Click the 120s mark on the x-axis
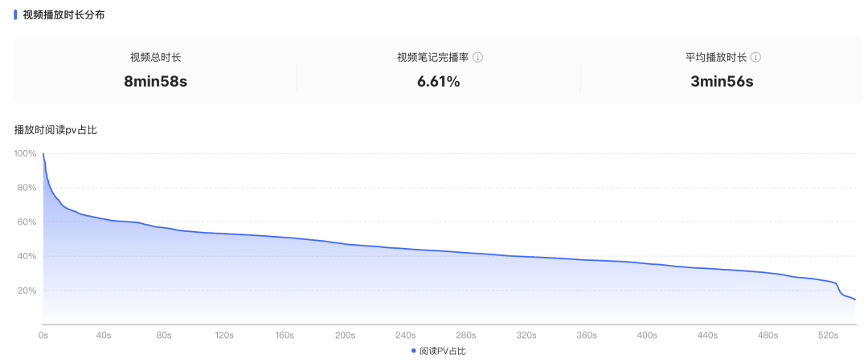The image size is (868, 362). pos(224,336)
